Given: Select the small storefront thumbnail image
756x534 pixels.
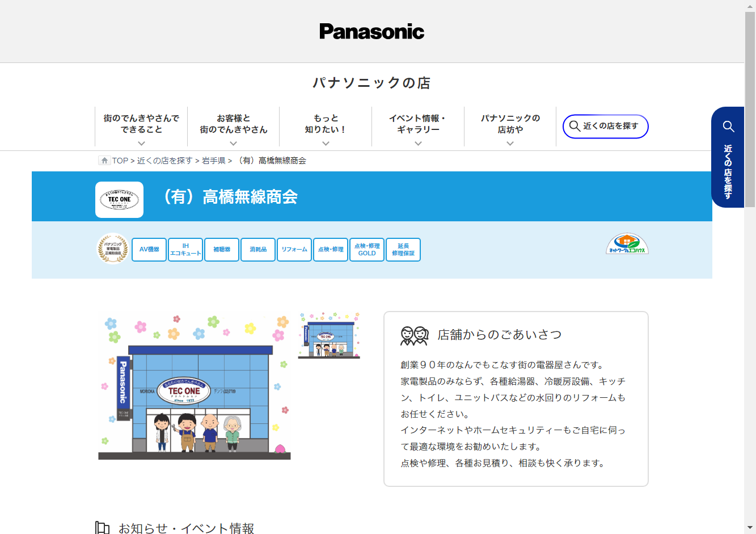Looking at the screenshot, I should coord(329,335).
